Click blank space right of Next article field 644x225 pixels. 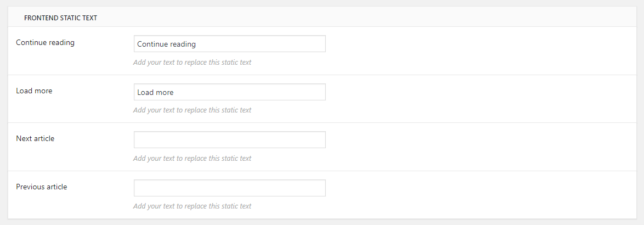(x=466, y=140)
